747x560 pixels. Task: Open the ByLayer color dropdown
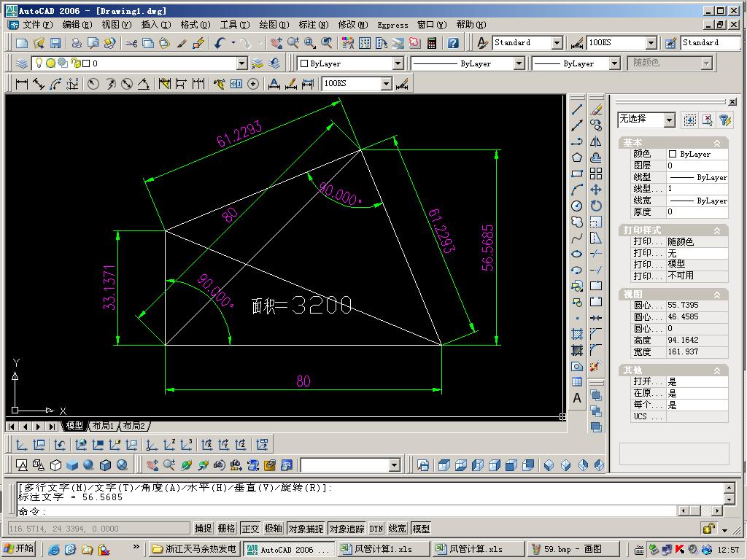398,63
